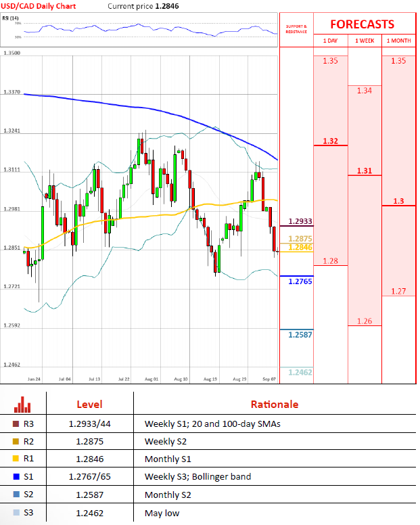Click the USD/CAD Daily Chart title
The height and width of the screenshot is (525, 420).
[x=39, y=6]
